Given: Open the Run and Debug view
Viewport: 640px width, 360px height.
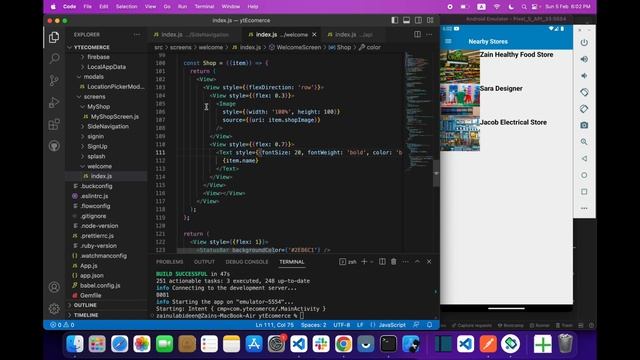Looking at the screenshot, I should [54, 102].
